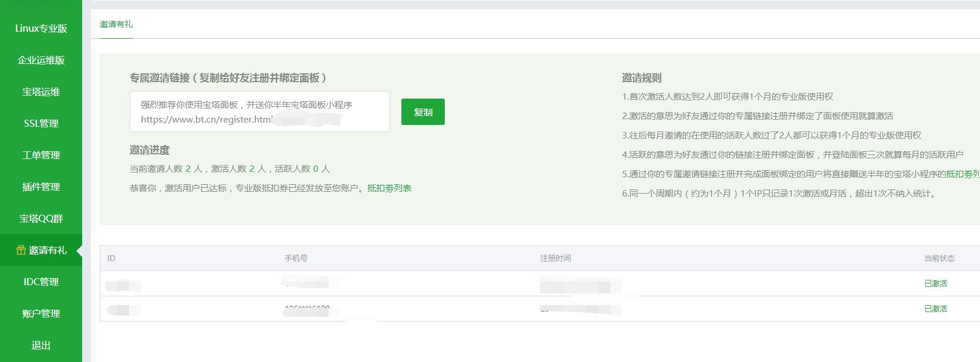Open 宝塔运维 sidebar item
This screenshot has height=362, width=980.
point(41,92)
